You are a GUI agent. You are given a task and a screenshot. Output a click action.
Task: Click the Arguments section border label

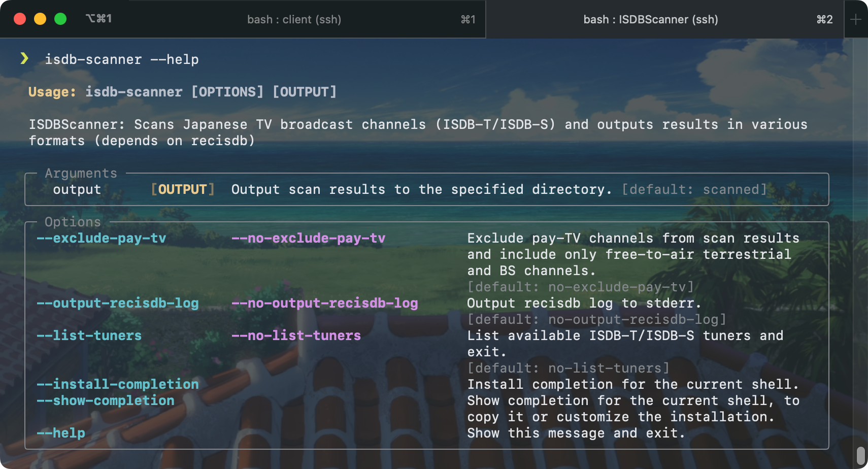click(81, 173)
